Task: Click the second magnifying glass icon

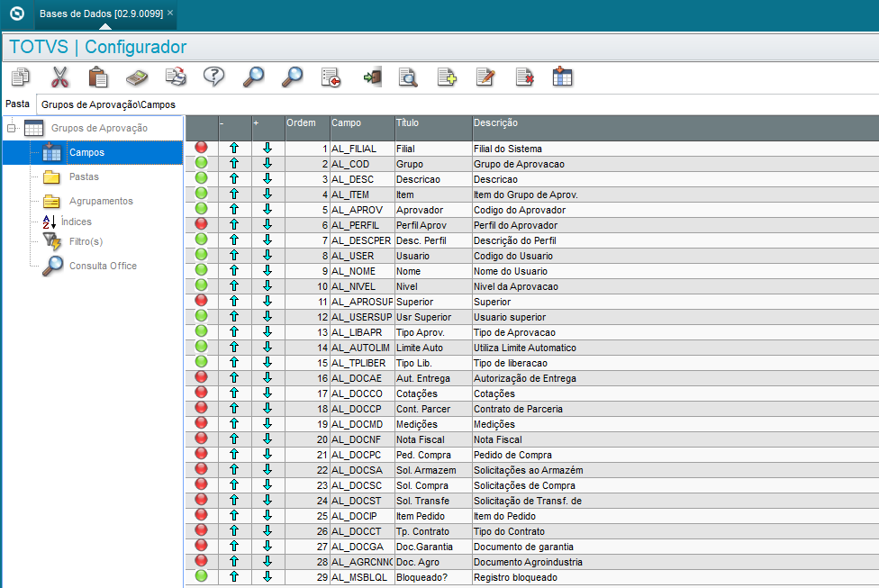Action: click(292, 77)
